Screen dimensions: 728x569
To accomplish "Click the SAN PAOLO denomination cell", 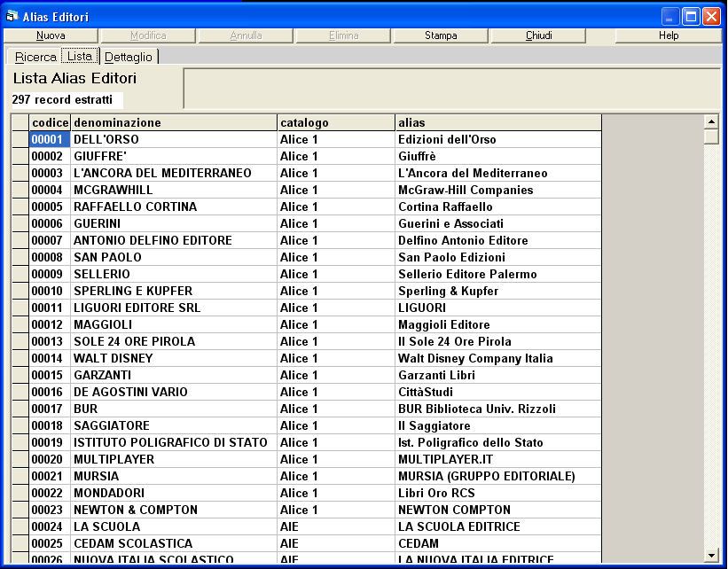I will pos(174,257).
